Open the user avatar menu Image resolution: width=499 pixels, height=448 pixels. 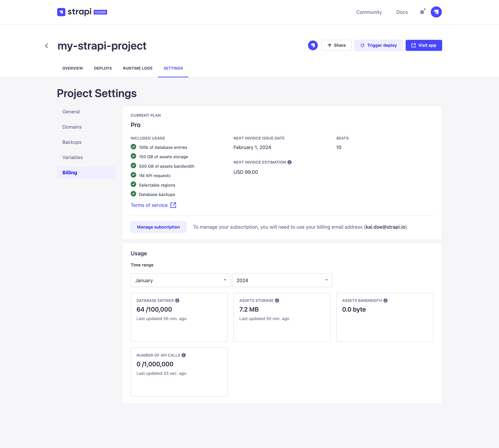[436, 12]
